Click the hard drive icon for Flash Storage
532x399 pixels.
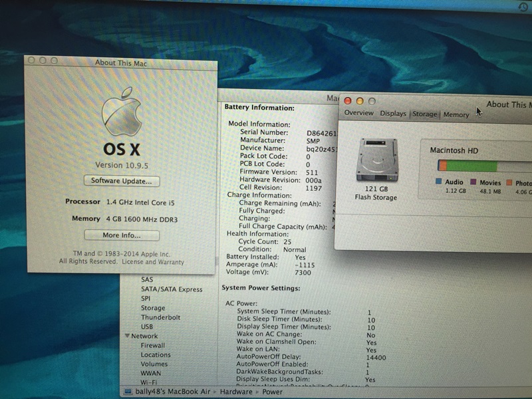(x=377, y=160)
